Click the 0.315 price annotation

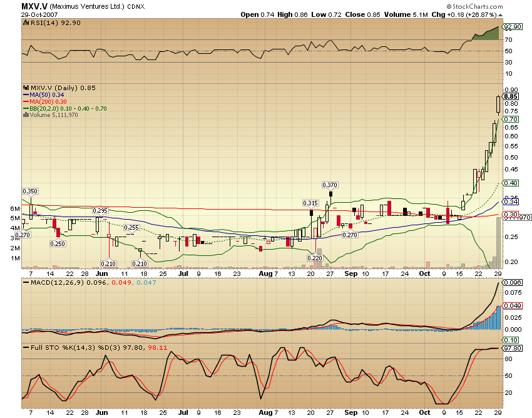tap(310, 203)
